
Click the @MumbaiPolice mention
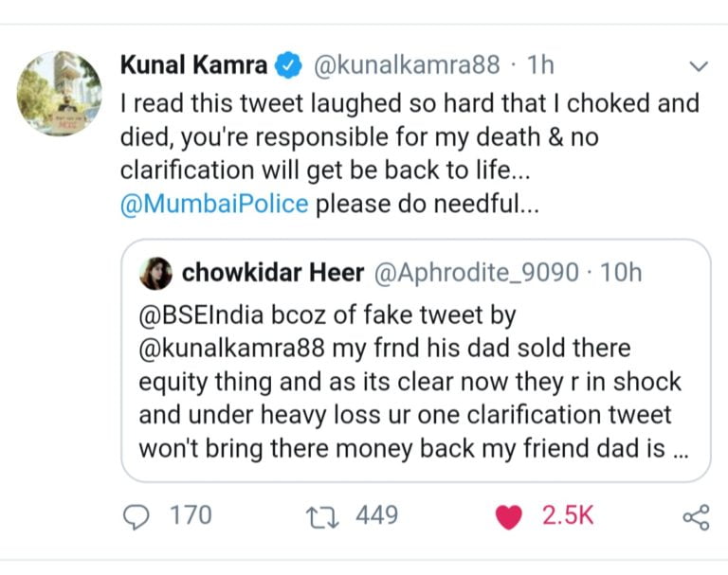[214, 205]
